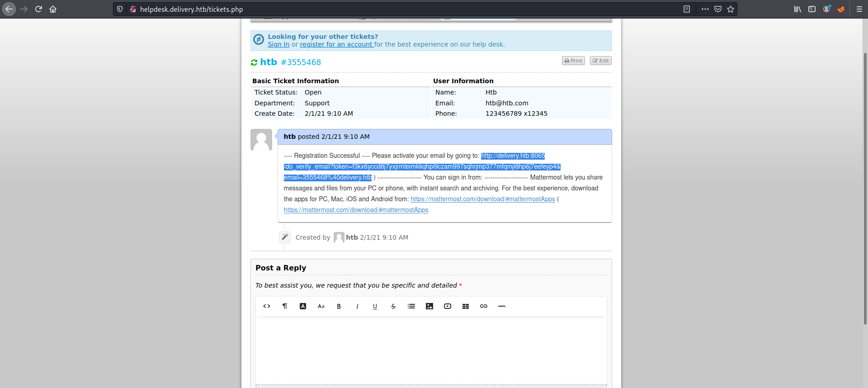
Task: Apply underline formatting
Action: click(375, 306)
